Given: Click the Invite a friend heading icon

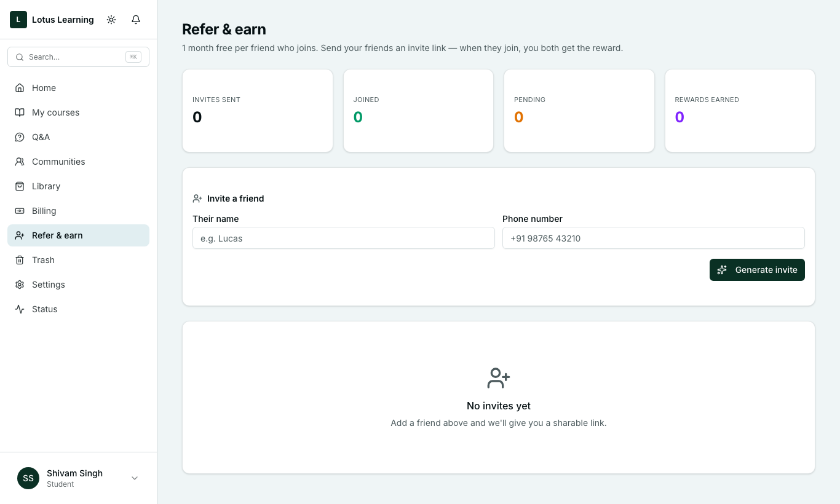Looking at the screenshot, I should point(197,199).
